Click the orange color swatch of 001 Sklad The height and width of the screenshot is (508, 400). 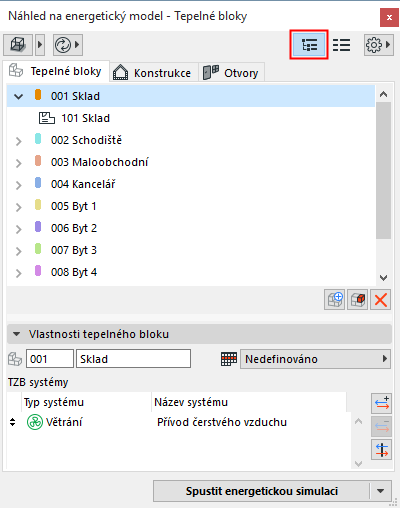click(38, 95)
